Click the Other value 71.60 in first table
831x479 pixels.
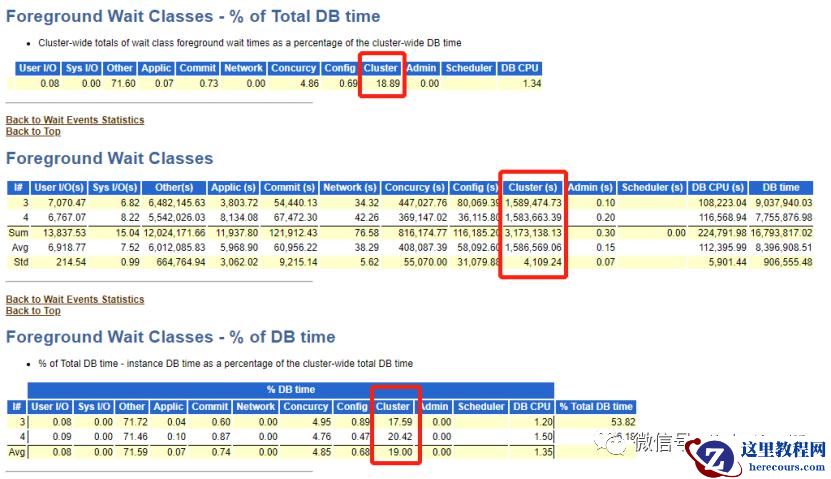123,83
